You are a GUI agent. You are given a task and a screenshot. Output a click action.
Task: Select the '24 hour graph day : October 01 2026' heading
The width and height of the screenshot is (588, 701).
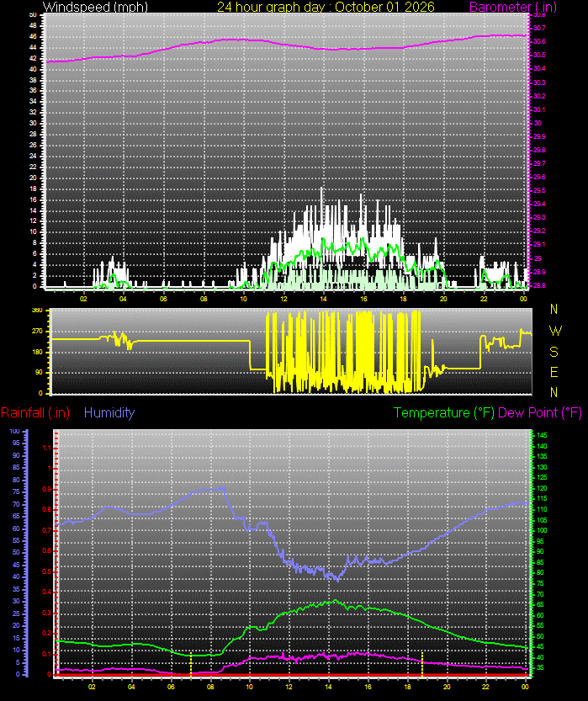[x=326, y=7]
